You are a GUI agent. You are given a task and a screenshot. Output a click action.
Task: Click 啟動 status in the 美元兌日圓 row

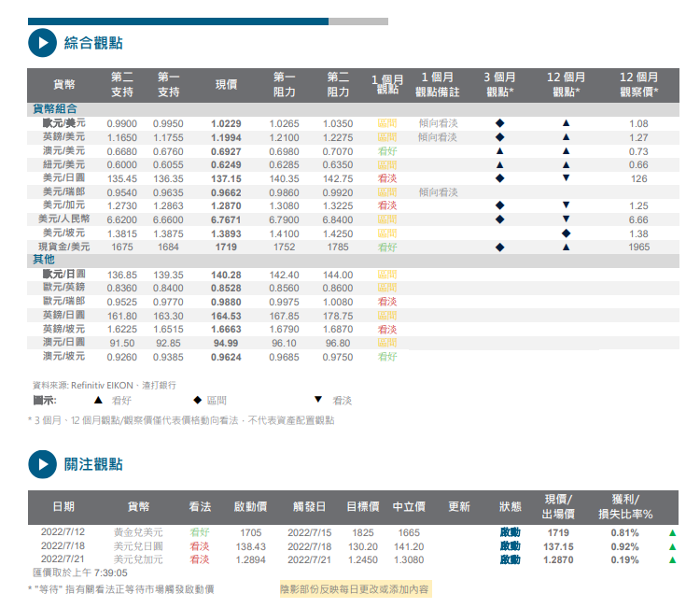click(510, 546)
